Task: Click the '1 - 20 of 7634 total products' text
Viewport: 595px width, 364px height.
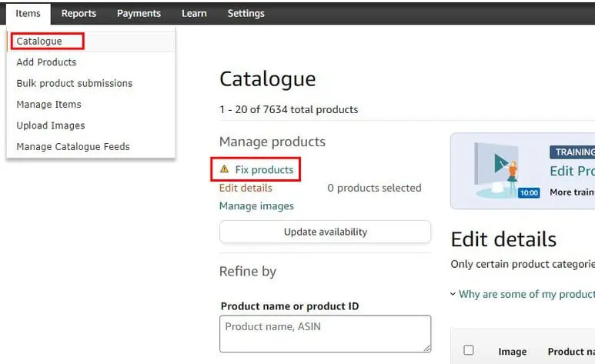Action: coord(289,110)
